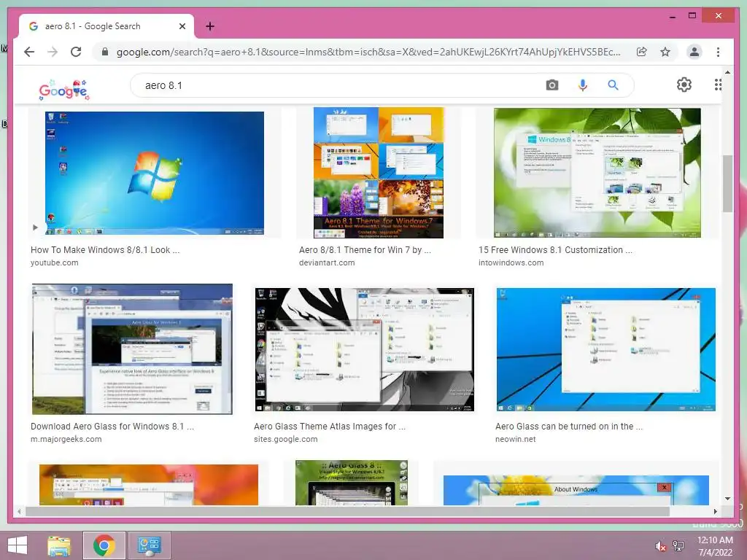The width and height of the screenshot is (747, 560).
Task: Click the horizontal scroll right arrow
Action: pos(715,511)
